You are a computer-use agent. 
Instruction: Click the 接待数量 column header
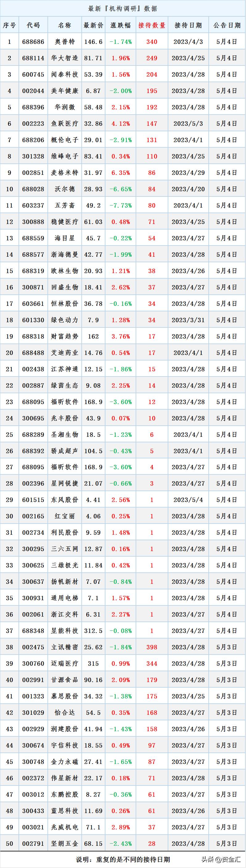pyautogui.click(x=152, y=25)
